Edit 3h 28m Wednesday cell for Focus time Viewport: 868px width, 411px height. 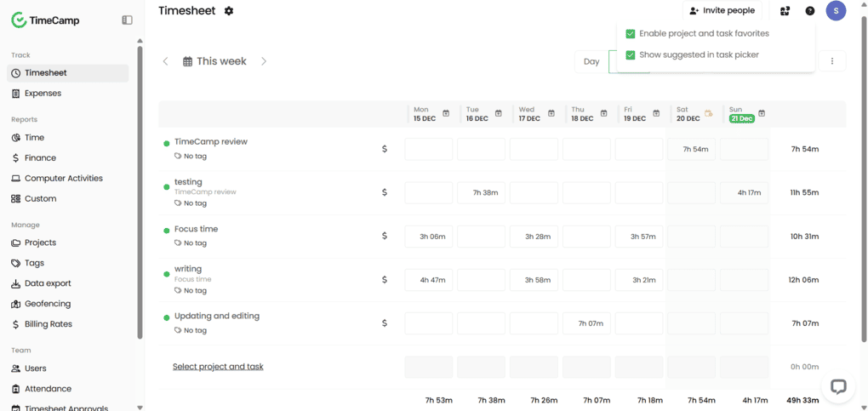[x=534, y=237]
